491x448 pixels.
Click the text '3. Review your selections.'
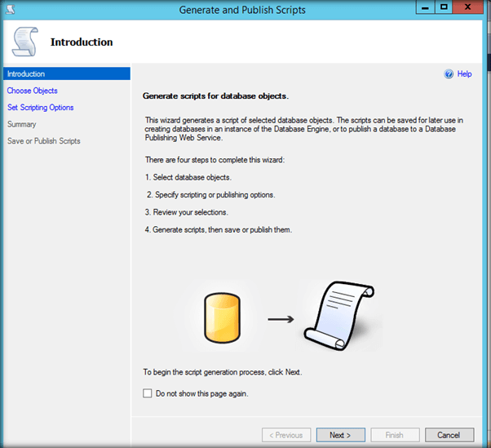coord(187,212)
